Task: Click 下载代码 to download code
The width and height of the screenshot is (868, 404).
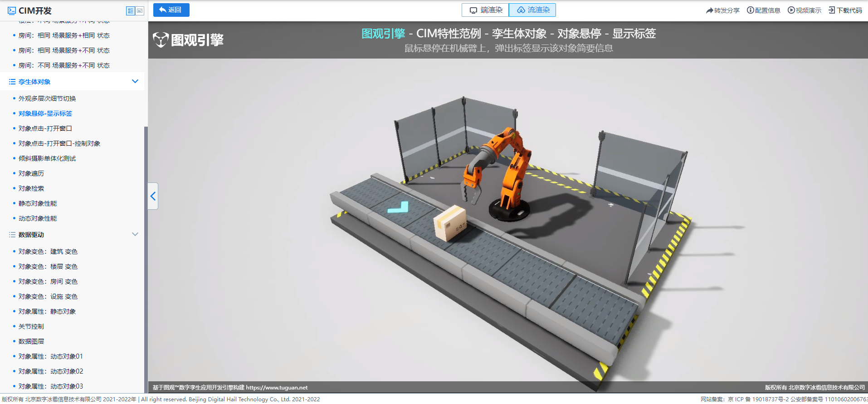Action: pyautogui.click(x=845, y=10)
